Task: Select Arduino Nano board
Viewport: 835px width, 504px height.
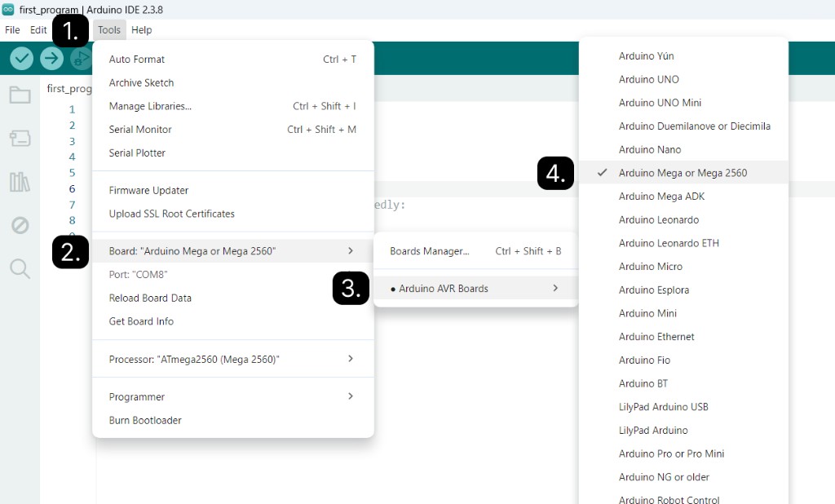Action: pyautogui.click(x=683, y=150)
